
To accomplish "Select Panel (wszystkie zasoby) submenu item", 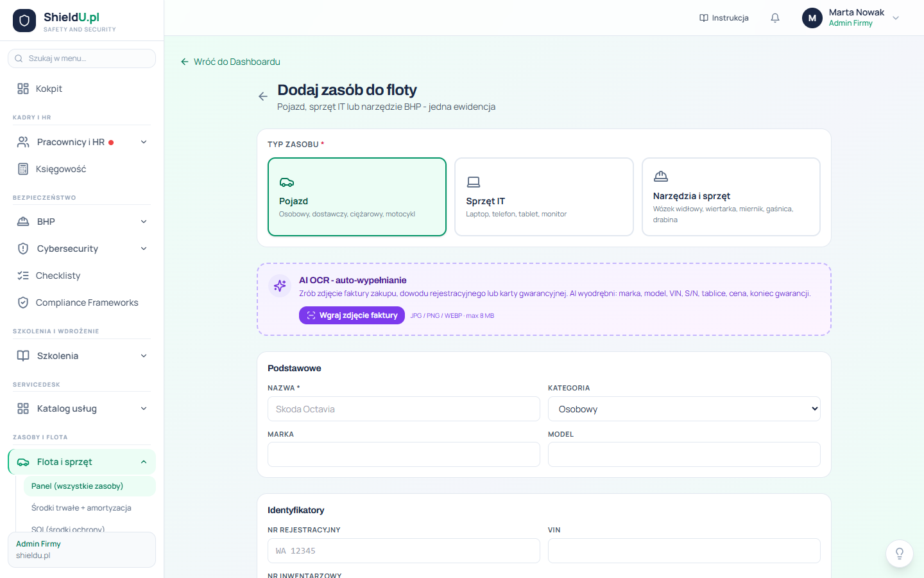I will pos(90,486).
